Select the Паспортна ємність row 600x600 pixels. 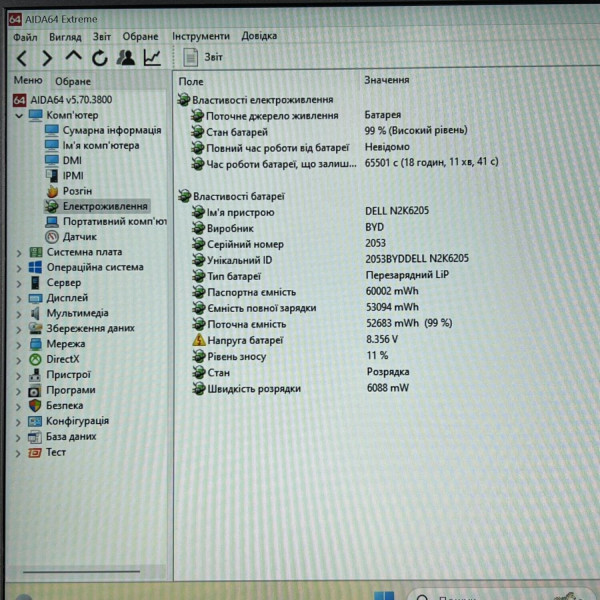(305, 292)
